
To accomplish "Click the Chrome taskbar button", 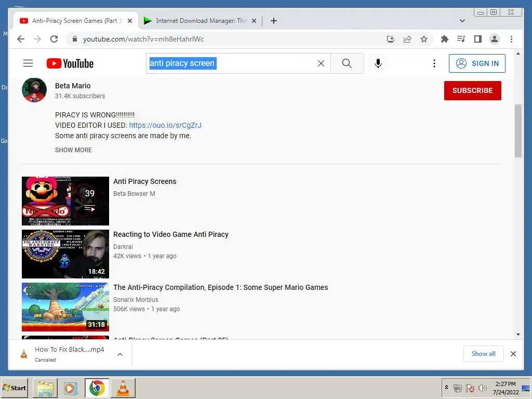I will pyautogui.click(x=97, y=388).
